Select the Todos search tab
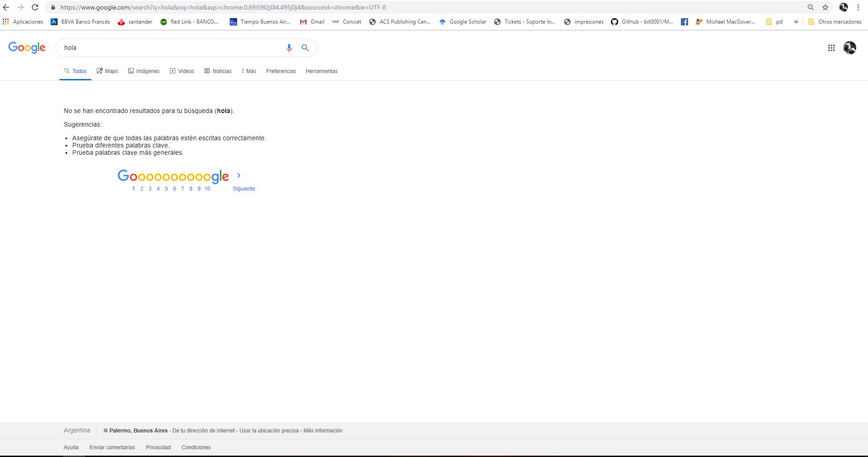868x457 pixels. (75, 71)
